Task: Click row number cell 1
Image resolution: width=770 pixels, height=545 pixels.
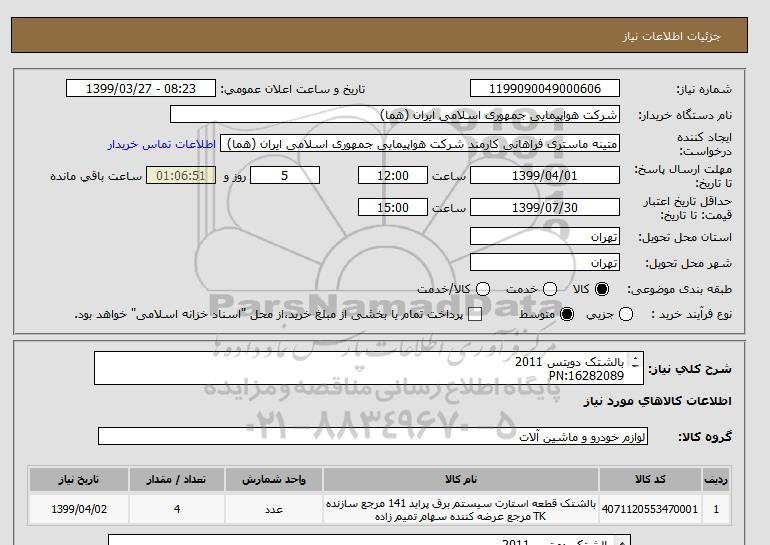Action: coord(716,509)
